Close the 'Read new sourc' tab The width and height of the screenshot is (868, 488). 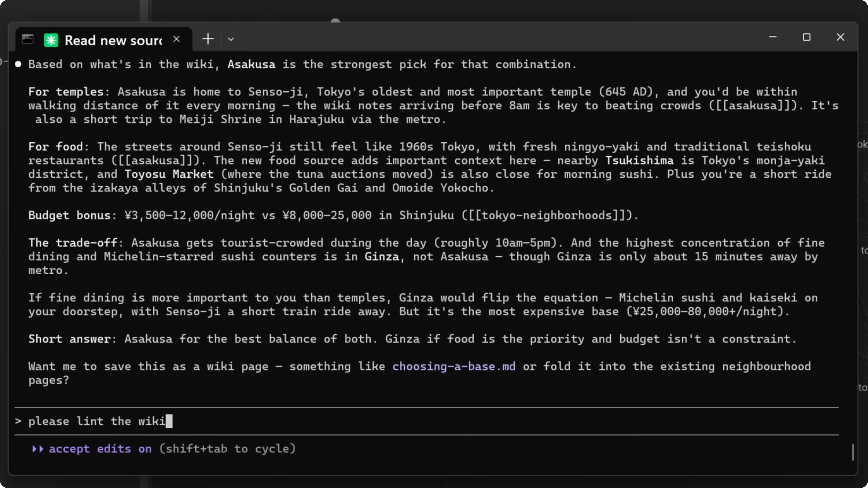click(x=177, y=39)
